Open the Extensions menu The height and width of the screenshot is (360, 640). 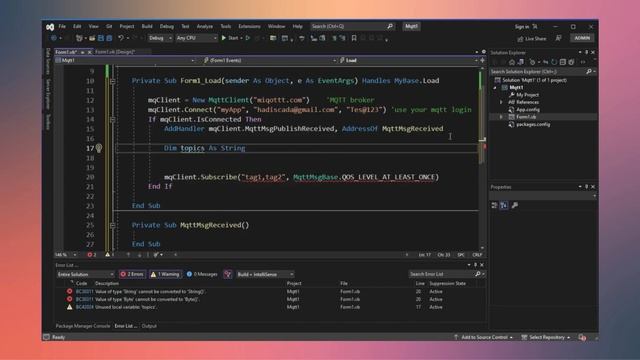(x=249, y=26)
